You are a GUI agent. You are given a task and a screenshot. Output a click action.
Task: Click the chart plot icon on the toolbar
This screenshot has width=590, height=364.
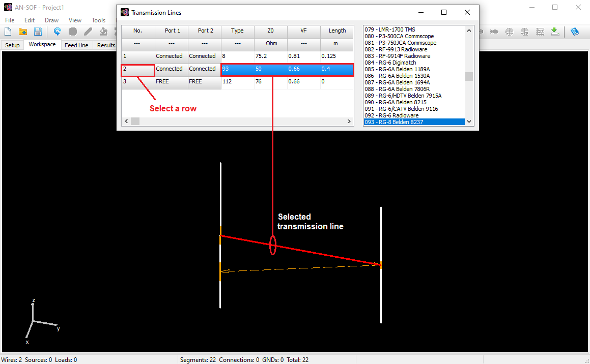pos(540,32)
